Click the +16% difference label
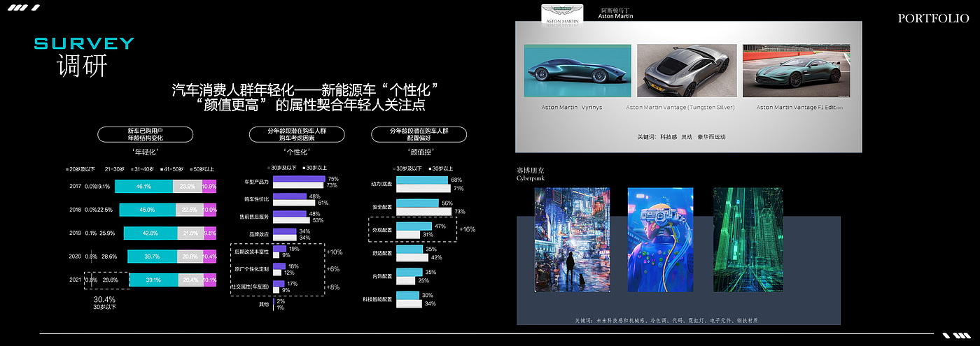Image resolution: width=980 pixels, height=346 pixels. click(467, 229)
